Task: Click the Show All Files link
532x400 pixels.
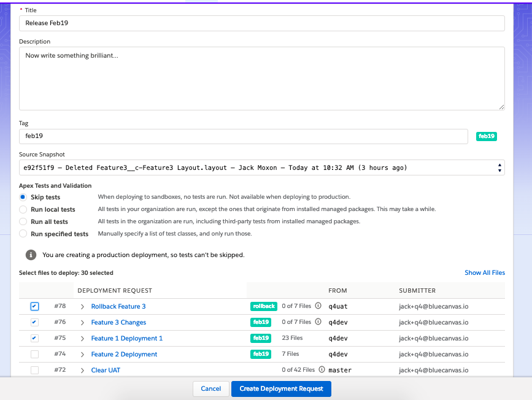Action: point(485,273)
